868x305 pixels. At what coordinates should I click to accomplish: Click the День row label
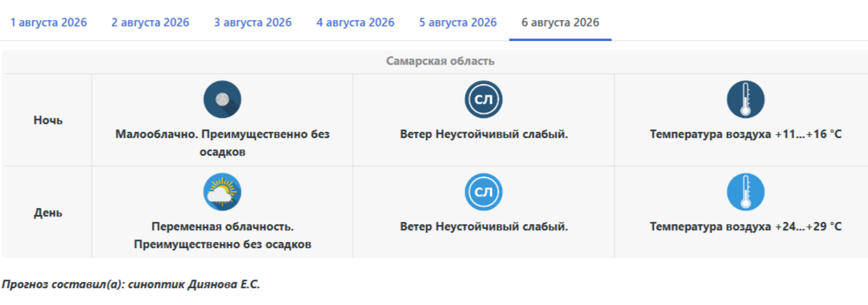click(48, 213)
